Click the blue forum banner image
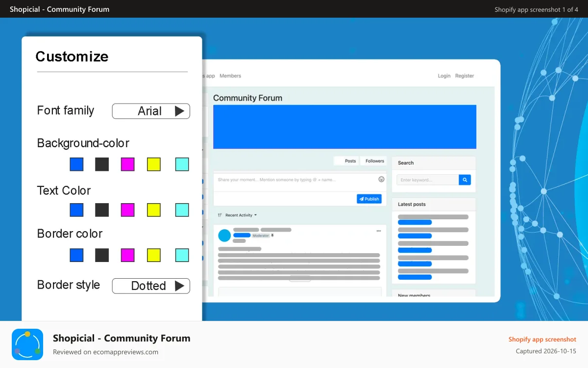The image size is (588, 368). click(x=344, y=127)
